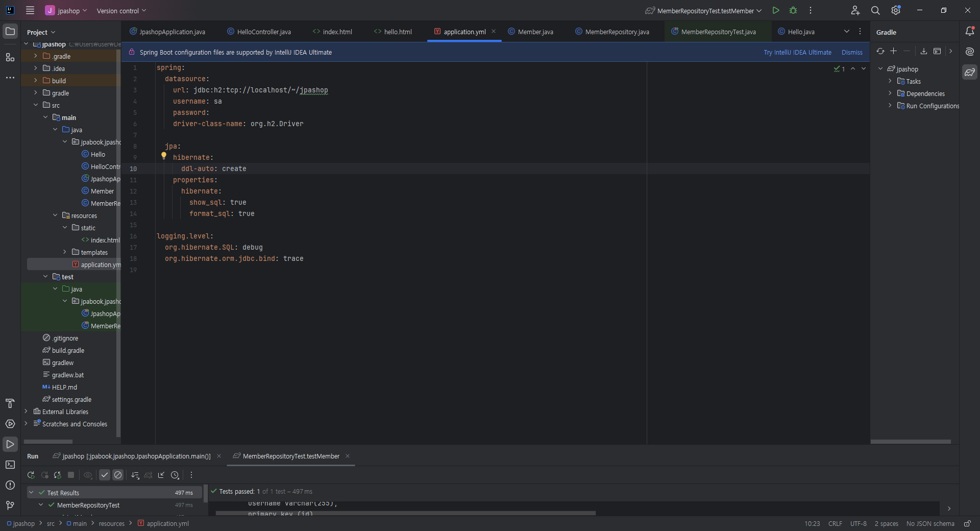Open AI Assistant spiral icon
This screenshot has width=980, height=531.
coord(970,52)
